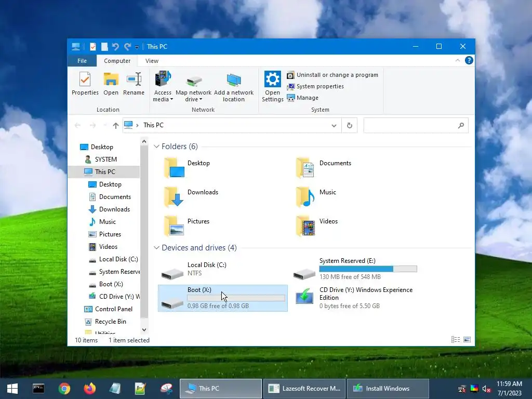Click Boot (X:) capacity bar
This screenshot has width=532, height=399.
pyautogui.click(x=236, y=298)
